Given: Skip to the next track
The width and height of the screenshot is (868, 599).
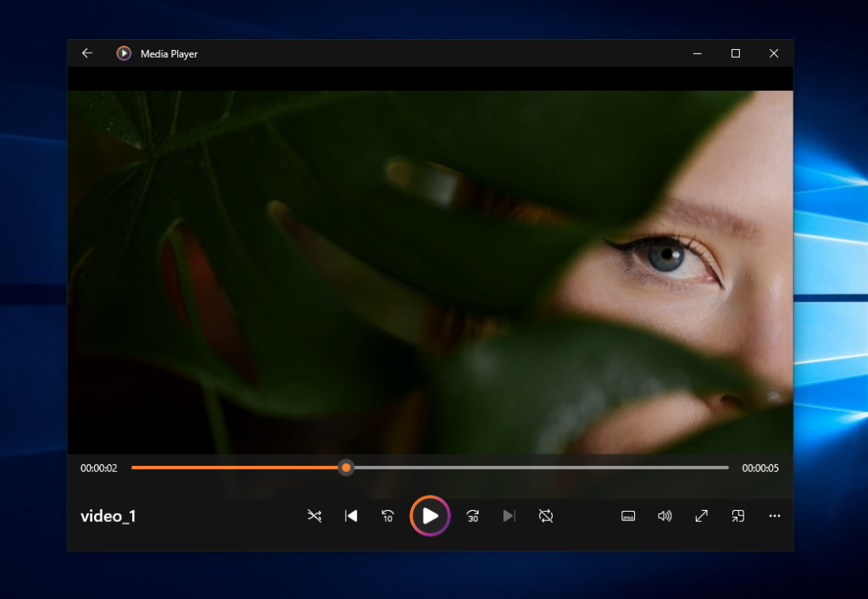Looking at the screenshot, I should click(509, 516).
